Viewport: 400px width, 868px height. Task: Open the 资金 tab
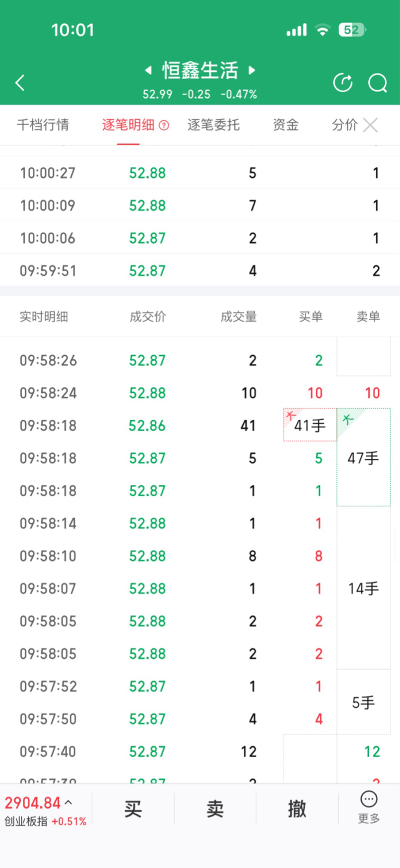click(285, 125)
